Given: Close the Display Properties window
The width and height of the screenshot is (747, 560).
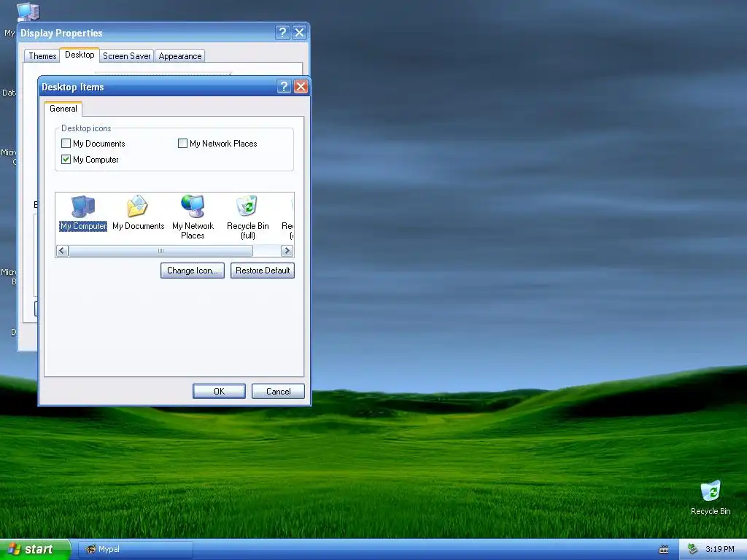Looking at the screenshot, I should point(299,32).
